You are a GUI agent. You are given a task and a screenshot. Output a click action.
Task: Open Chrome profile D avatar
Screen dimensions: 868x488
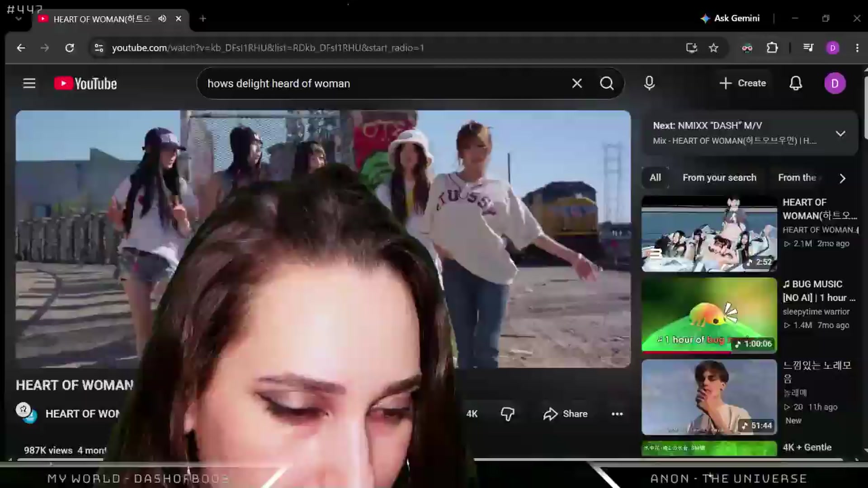[x=833, y=48]
